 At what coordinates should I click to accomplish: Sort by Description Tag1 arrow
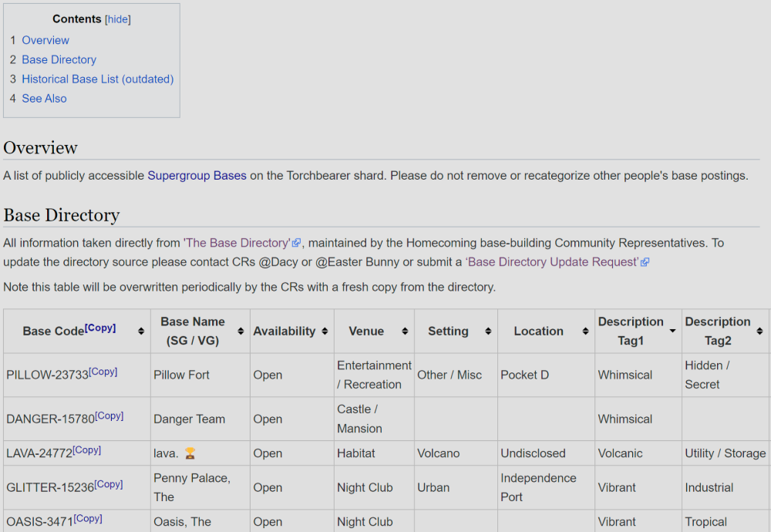(673, 332)
